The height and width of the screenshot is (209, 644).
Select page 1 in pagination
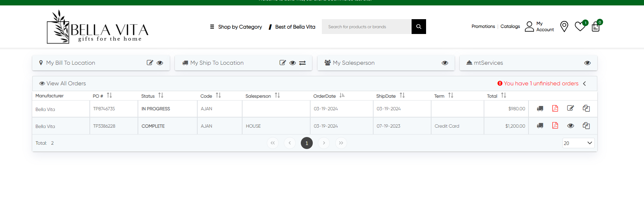pyautogui.click(x=307, y=143)
